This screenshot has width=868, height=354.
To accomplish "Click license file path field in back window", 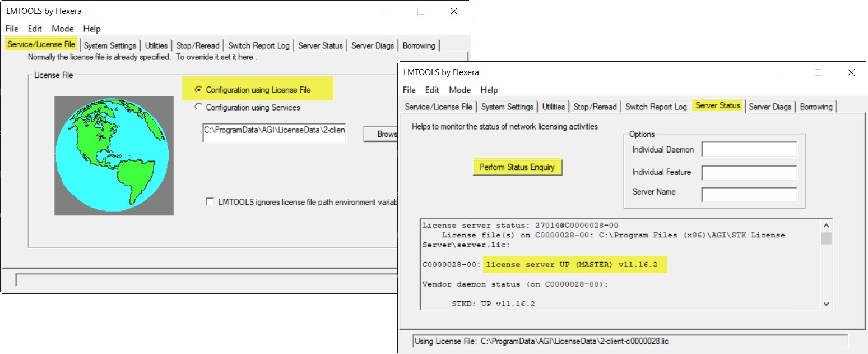I will [x=275, y=132].
